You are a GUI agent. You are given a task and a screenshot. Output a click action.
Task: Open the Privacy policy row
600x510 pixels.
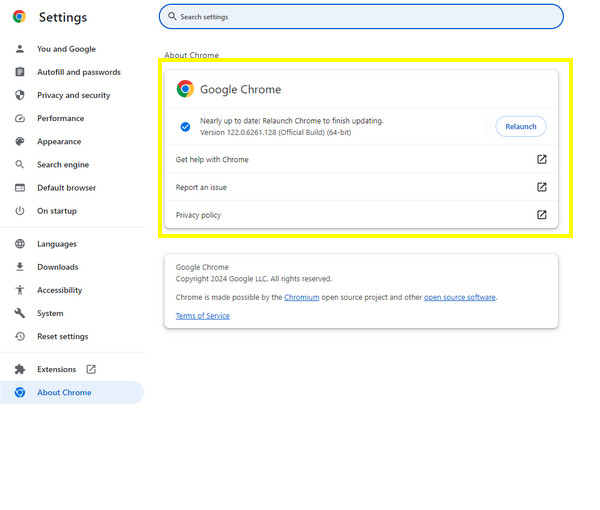[x=361, y=215]
